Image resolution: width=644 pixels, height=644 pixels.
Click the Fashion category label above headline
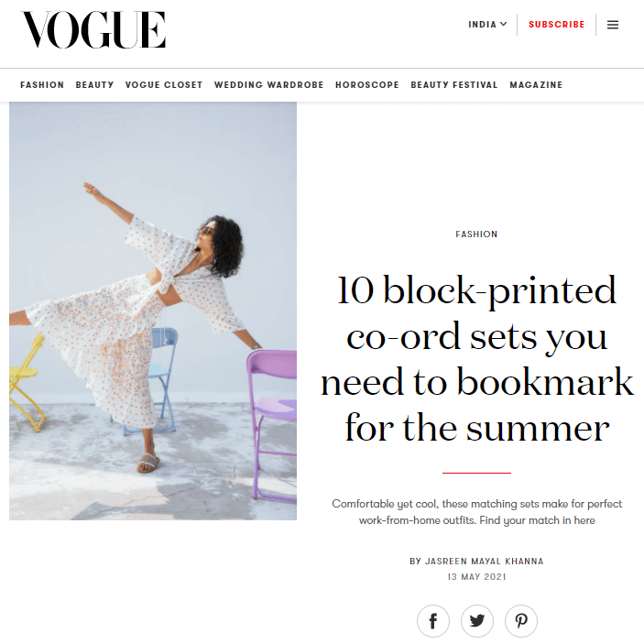476,235
